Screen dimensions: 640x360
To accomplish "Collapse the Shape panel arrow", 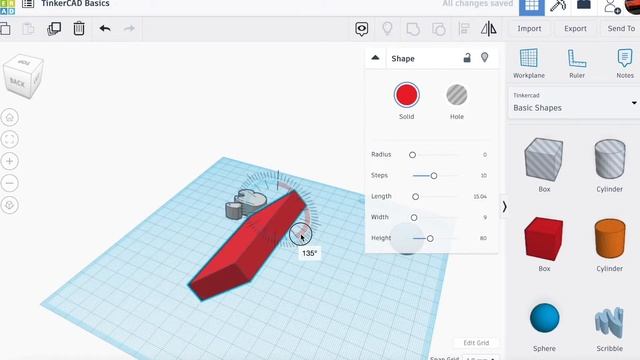I will click(x=376, y=58).
